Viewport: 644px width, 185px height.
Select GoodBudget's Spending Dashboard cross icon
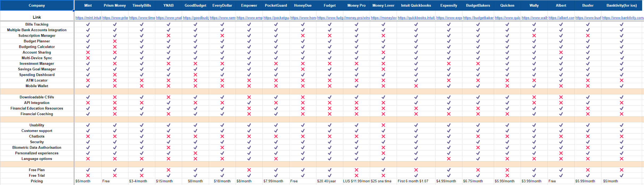coord(195,75)
